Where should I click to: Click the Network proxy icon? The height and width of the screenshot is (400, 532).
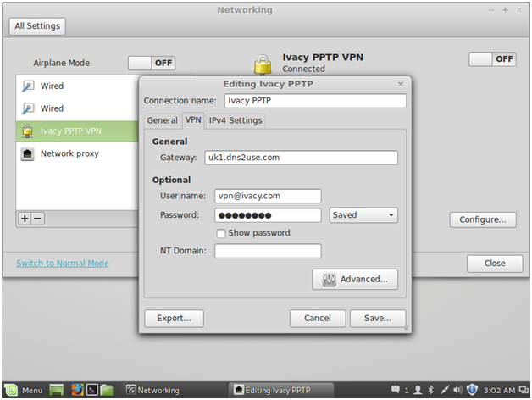(27, 154)
